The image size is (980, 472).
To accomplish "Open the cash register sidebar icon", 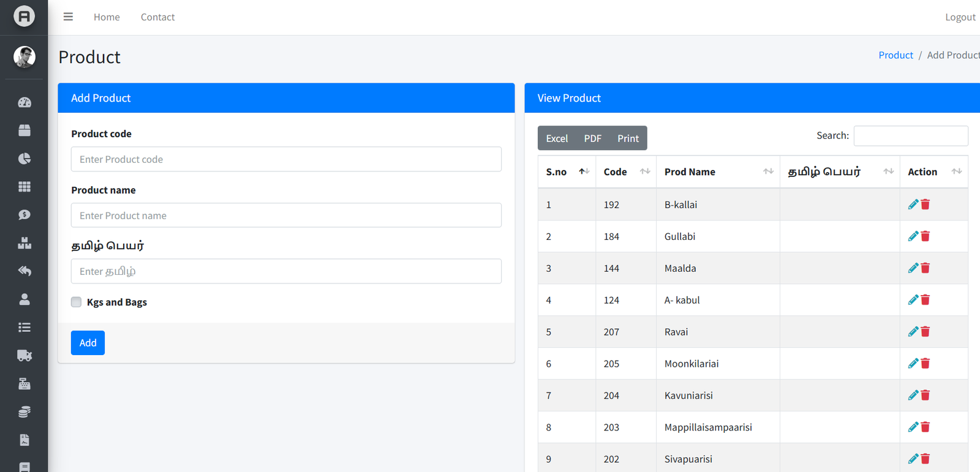I will click(x=24, y=384).
